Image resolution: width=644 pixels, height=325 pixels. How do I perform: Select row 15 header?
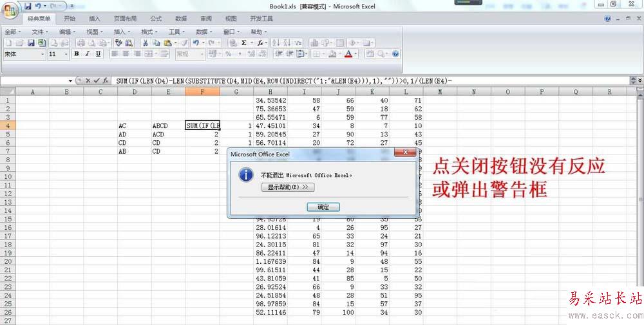pyautogui.click(x=8, y=219)
